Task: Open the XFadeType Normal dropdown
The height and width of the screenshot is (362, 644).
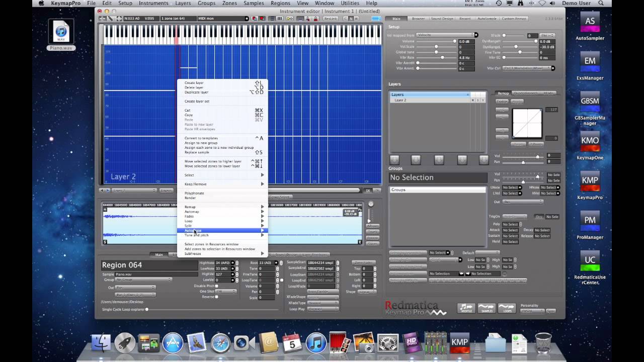Action: 323,303
